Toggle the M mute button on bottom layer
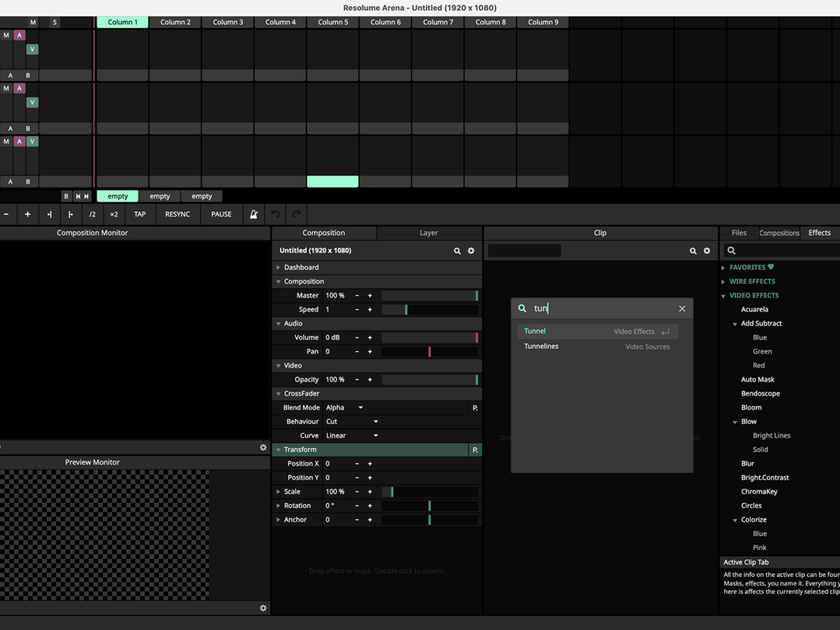Image resolution: width=840 pixels, height=630 pixels. [x=6, y=141]
